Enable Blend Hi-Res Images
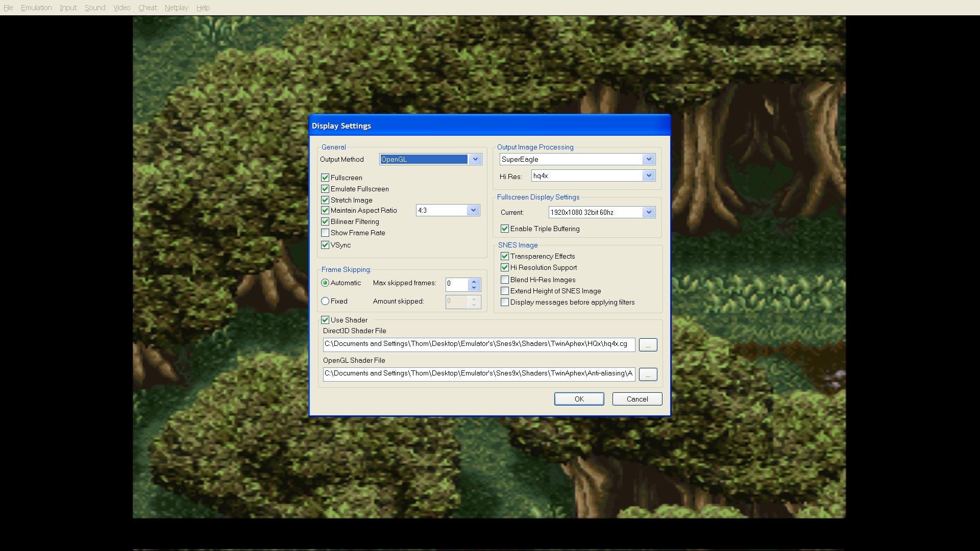Viewport: 980px width, 551px height. coord(505,280)
